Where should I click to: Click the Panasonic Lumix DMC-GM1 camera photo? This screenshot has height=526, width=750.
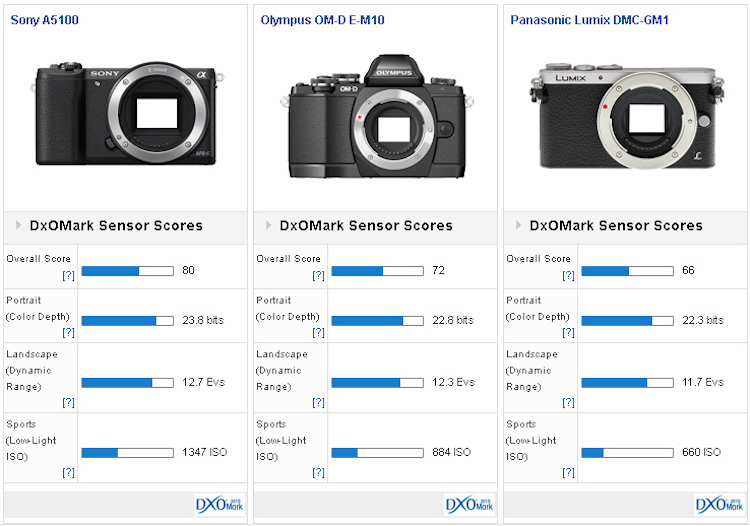pos(624,118)
